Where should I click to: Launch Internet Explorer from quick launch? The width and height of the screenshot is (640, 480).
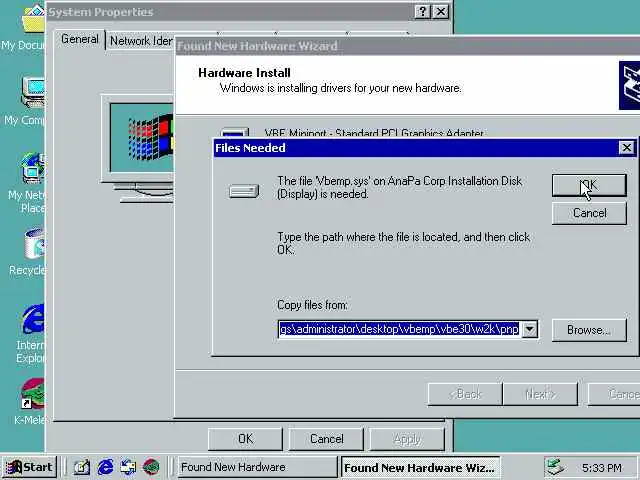[105, 467]
